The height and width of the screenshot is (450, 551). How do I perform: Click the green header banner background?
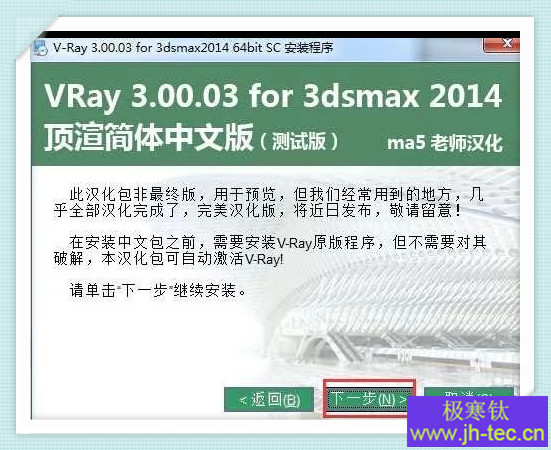click(275, 114)
